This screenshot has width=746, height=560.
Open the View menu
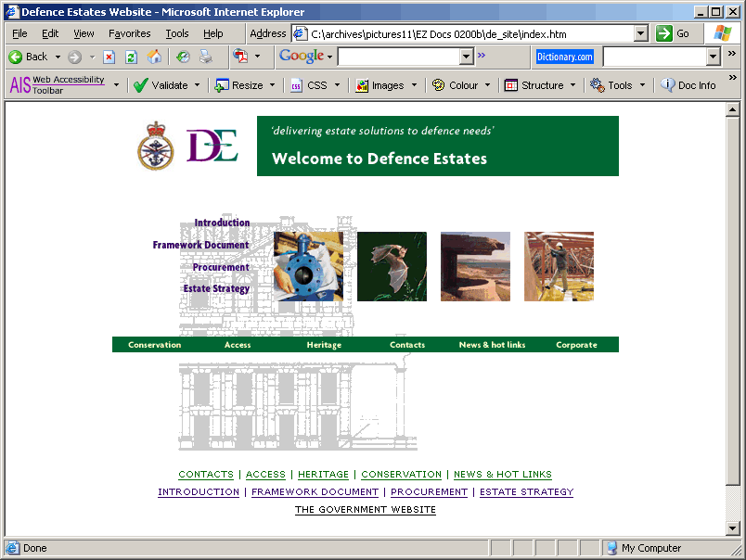coord(84,33)
